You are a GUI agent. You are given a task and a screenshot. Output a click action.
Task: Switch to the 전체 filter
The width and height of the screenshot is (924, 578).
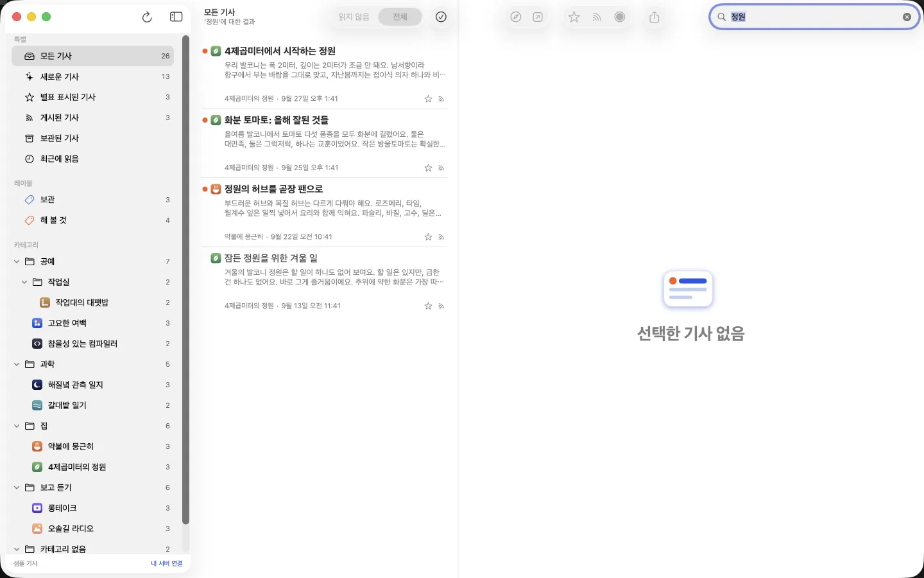click(x=400, y=17)
